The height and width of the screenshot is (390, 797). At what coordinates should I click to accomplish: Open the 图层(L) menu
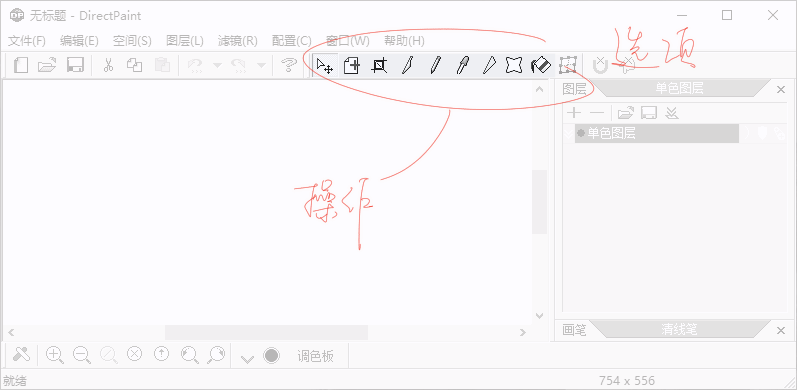185,41
